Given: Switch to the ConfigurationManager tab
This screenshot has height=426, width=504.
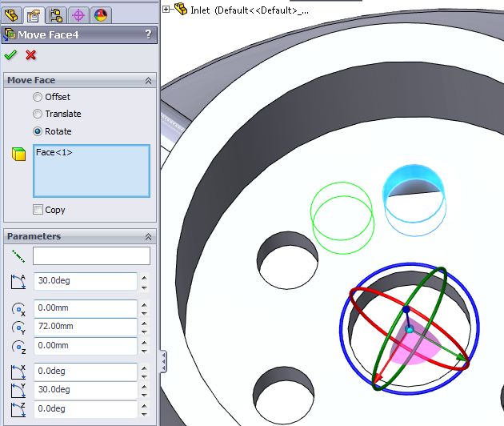Looking at the screenshot, I should (56, 14).
